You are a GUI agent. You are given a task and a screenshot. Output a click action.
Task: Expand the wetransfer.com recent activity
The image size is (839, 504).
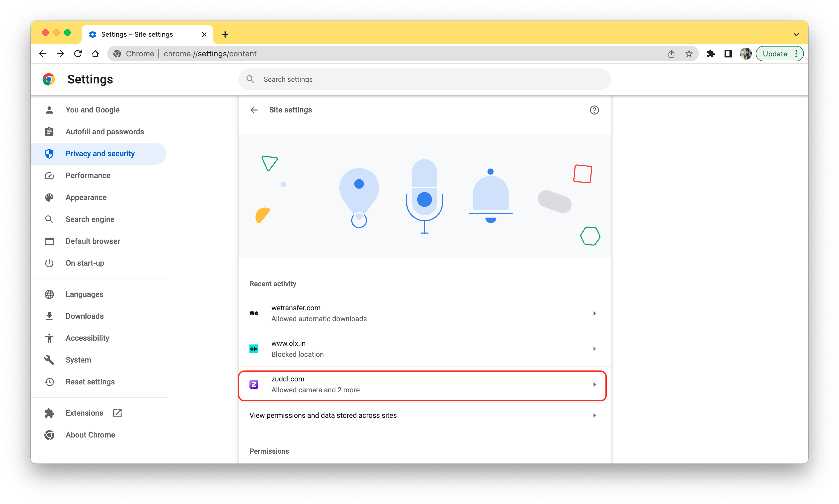595,313
